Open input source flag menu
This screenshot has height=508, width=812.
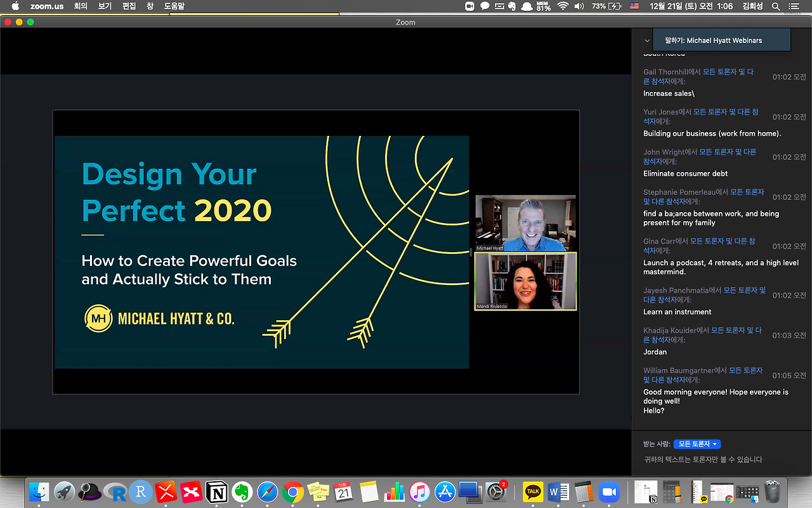(x=634, y=6)
